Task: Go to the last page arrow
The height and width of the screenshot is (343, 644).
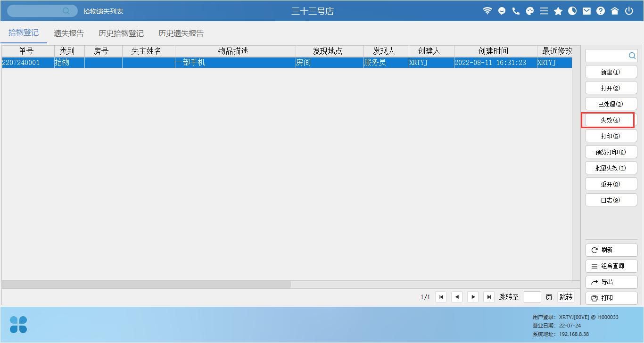Action: (x=489, y=297)
